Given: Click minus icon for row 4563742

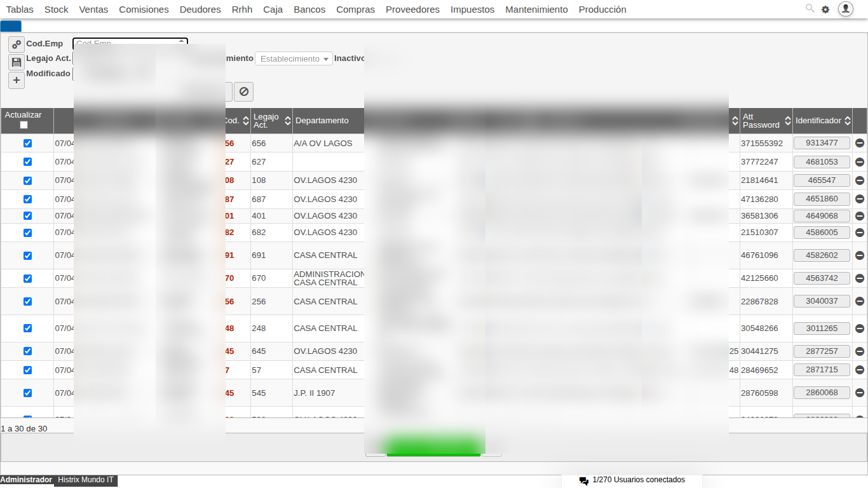Looking at the screenshot, I should (x=860, y=278).
